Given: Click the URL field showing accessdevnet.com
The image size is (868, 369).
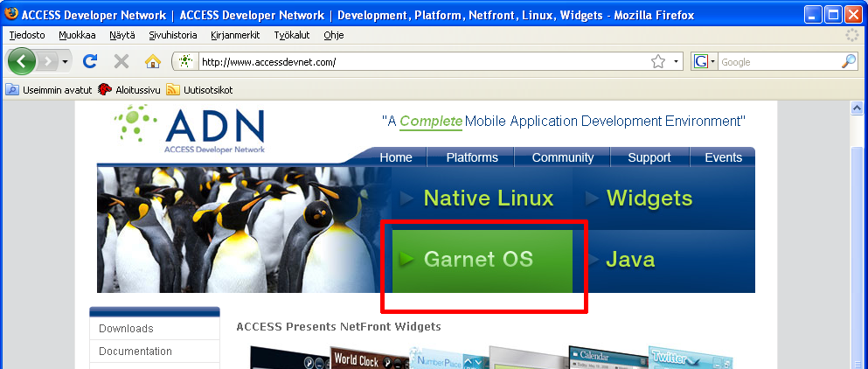Looking at the screenshot, I should (x=423, y=62).
